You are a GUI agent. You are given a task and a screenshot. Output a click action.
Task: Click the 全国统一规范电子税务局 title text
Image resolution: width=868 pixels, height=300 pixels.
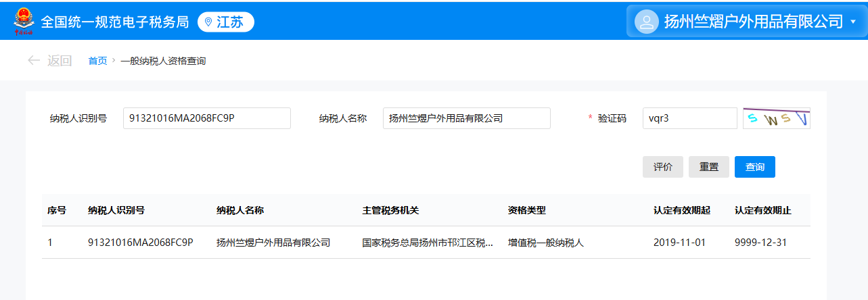click(114, 22)
